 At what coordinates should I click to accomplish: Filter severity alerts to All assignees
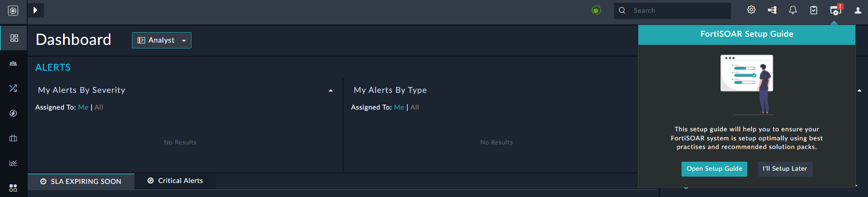[x=99, y=107]
